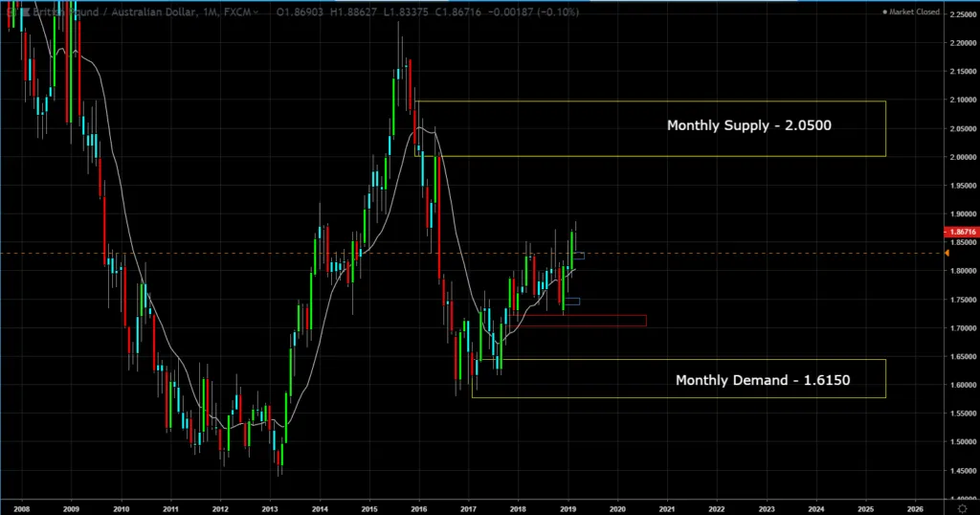Screen dimensions: 980x515
Task: Click the 1.50000 price axis label
Action: tap(963, 442)
